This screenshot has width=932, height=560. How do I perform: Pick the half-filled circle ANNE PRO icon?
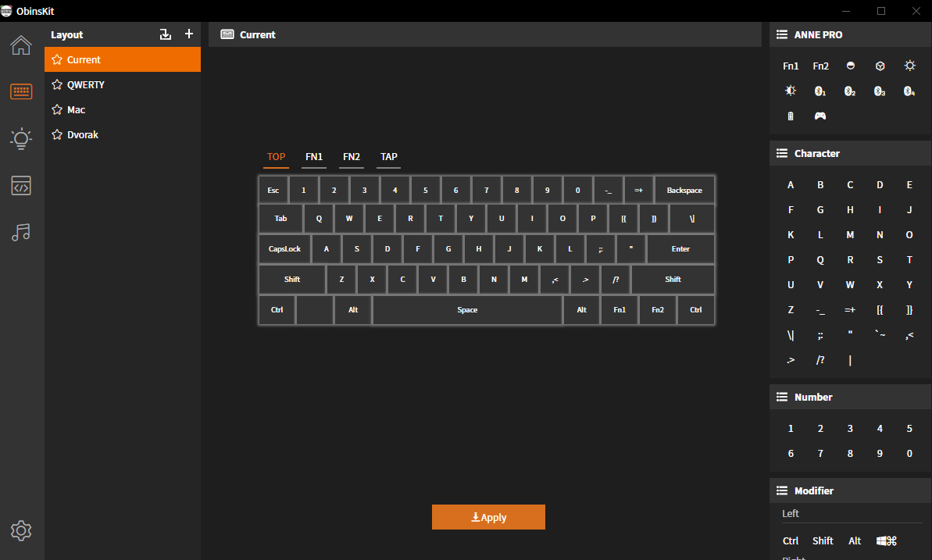(851, 66)
